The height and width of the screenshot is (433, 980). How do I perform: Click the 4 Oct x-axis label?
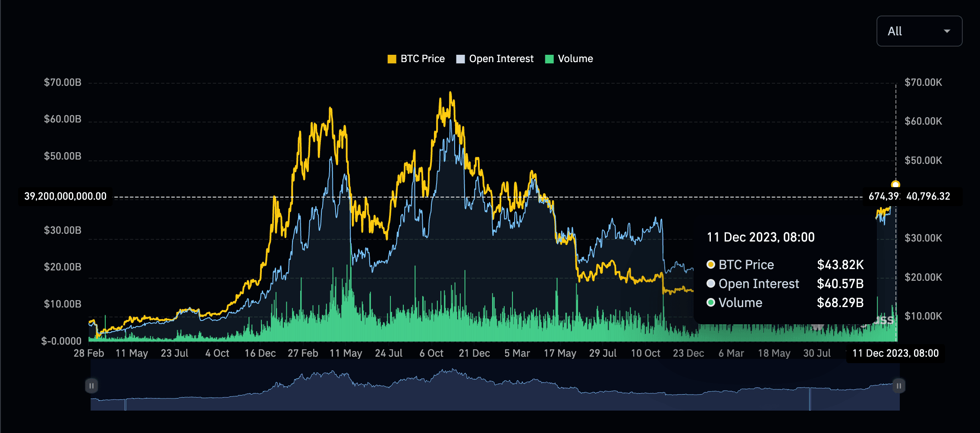tap(217, 353)
